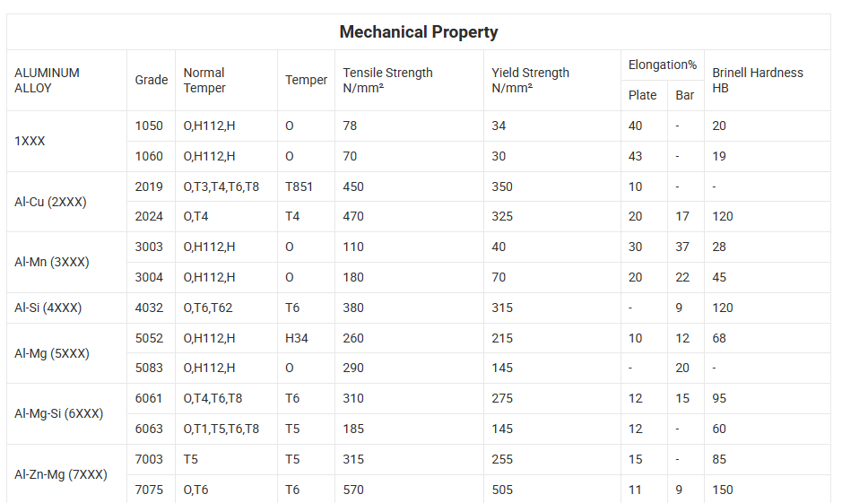Click the Al-Cu (2XXX) alloy cell
The width and height of the screenshot is (868, 503).
coord(50,202)
